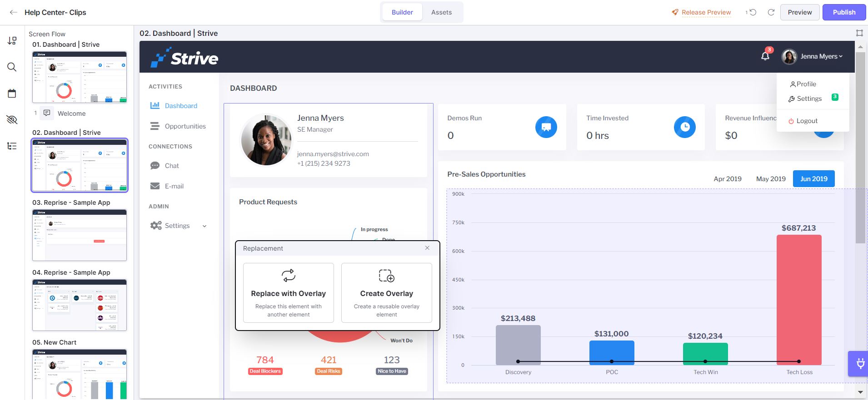The image size is (868, 400).
Task: Click the gray Discovery bar
Action: [518, 345]
